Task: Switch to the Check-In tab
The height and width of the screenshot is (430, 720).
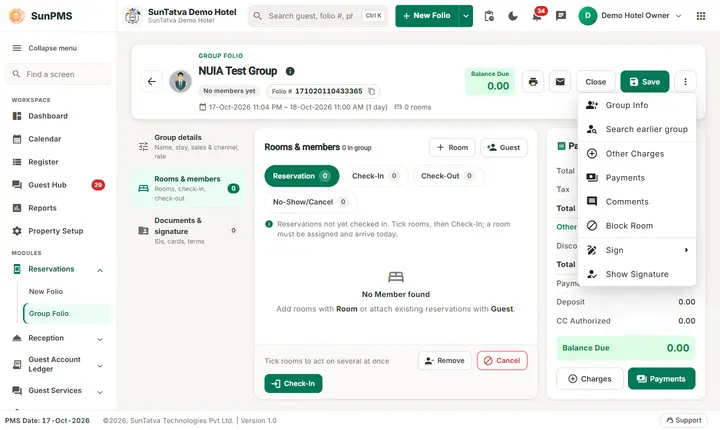Action: (376, 176)
